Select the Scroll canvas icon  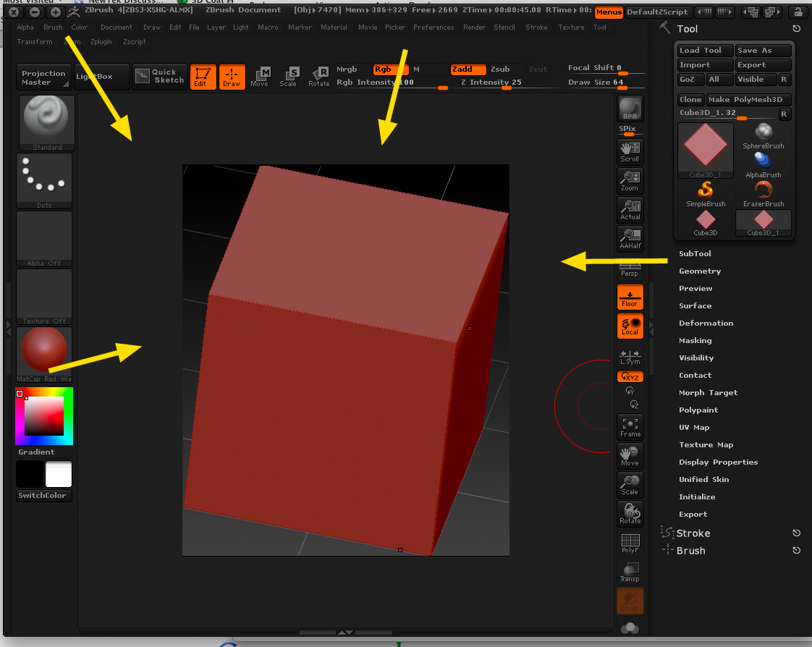coord(630,152)
